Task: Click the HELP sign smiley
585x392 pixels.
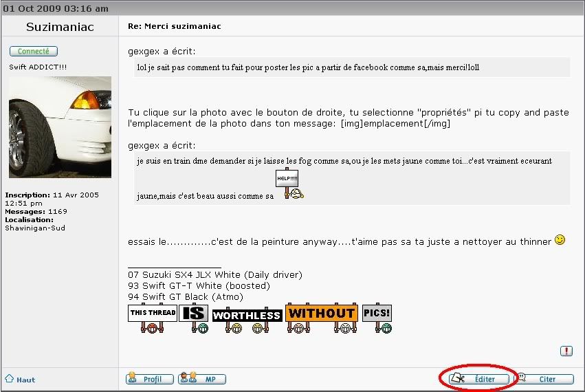Action: (x=290, y=184)
